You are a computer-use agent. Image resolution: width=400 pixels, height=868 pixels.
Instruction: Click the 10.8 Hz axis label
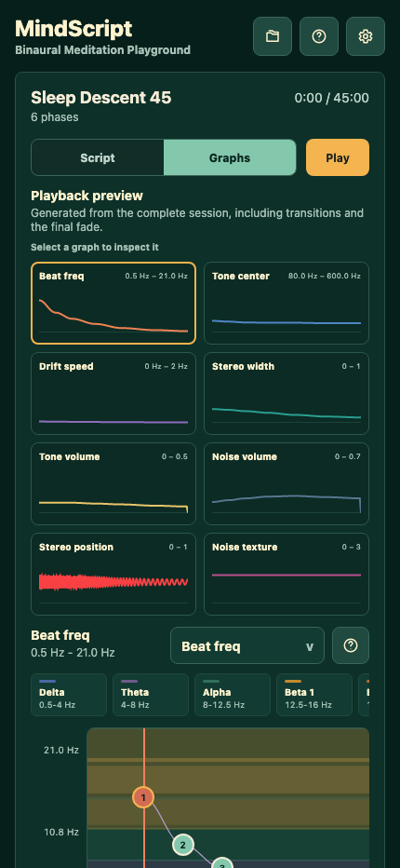click(61, 832)
